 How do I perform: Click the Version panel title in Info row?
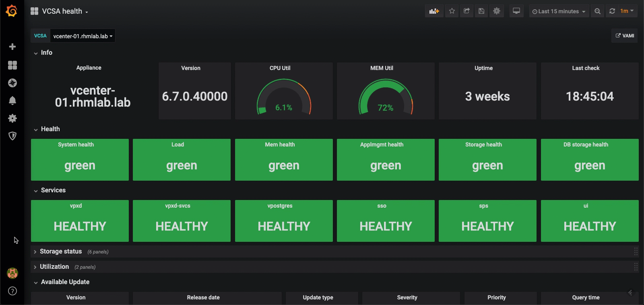tap(191, 68)
